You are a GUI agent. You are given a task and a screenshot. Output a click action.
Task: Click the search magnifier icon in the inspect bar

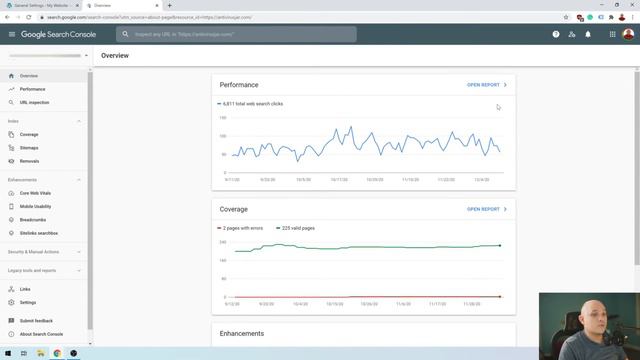pos(125,34)
